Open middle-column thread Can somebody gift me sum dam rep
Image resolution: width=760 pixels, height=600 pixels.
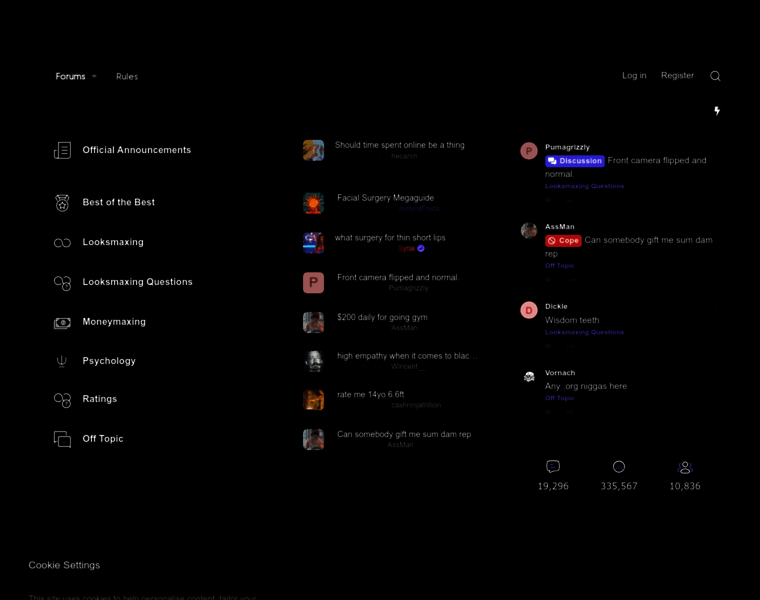(x=404, y=434)
